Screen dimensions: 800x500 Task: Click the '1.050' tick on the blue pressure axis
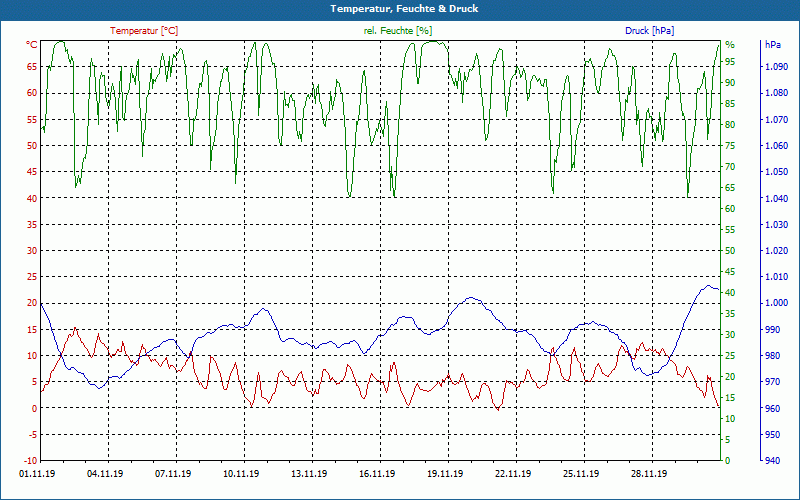[x=777, y=172]
